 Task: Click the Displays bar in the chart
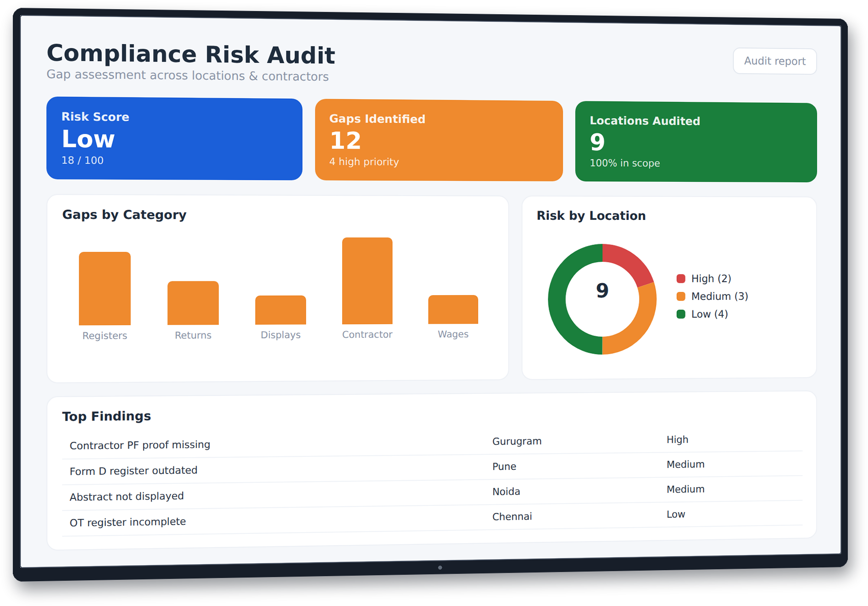pos(280,309)
